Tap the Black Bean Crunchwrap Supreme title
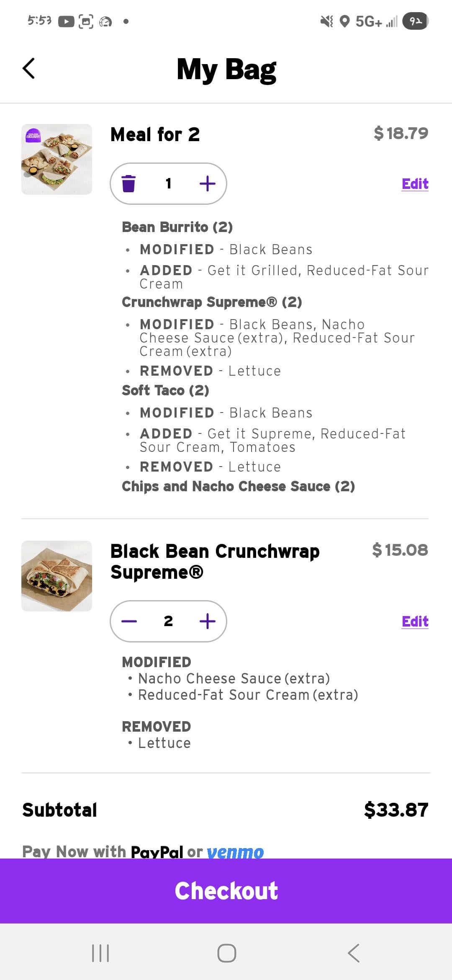452x980 pixels. (x=215, y=562)
